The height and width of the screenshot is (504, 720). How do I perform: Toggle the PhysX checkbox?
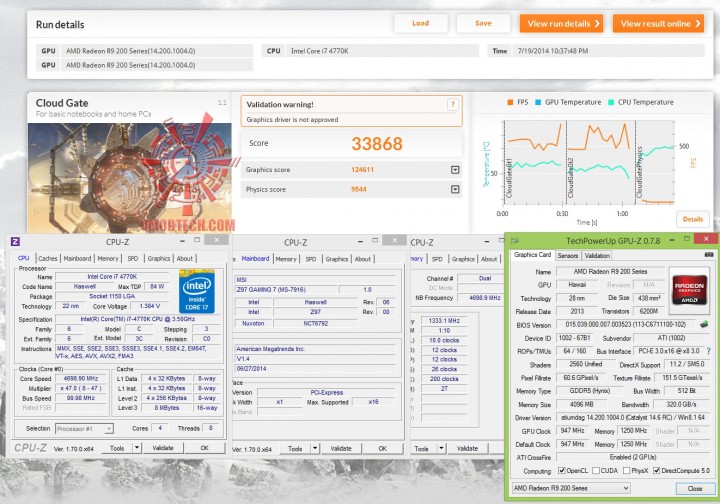[x=626, y=470]
